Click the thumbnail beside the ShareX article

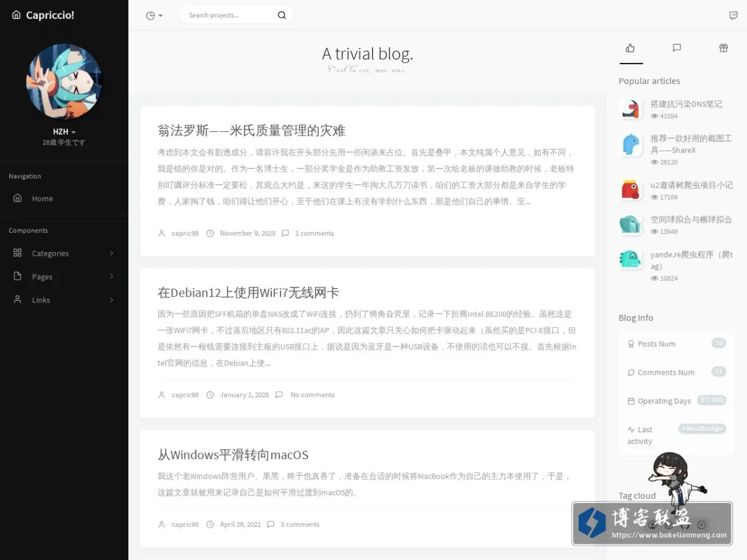pos(631,144)
